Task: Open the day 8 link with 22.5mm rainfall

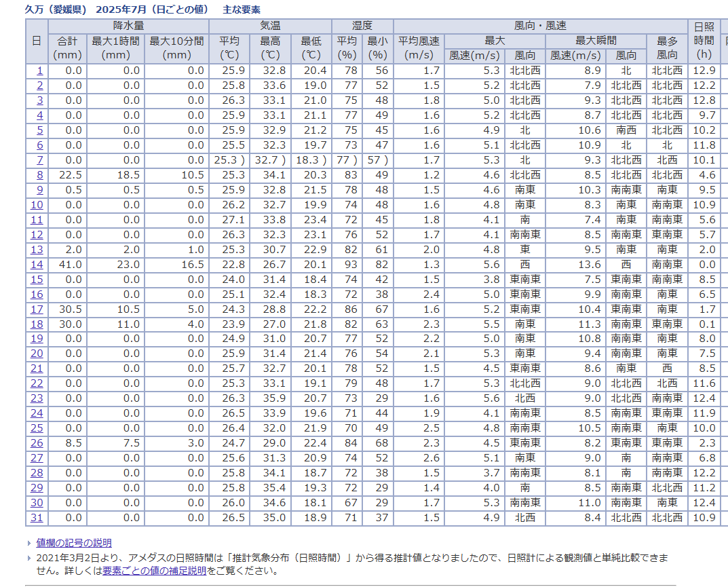Action: coord(39,175)
